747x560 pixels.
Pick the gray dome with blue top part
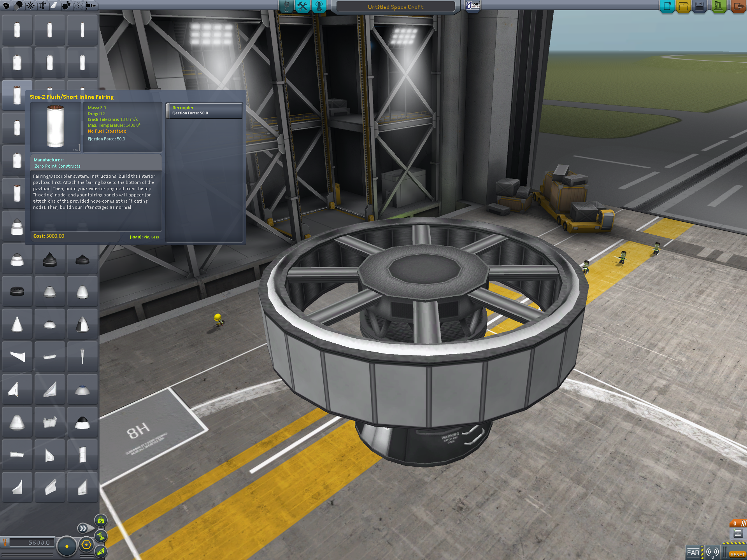pyautogui.click(x=82, y=390)
